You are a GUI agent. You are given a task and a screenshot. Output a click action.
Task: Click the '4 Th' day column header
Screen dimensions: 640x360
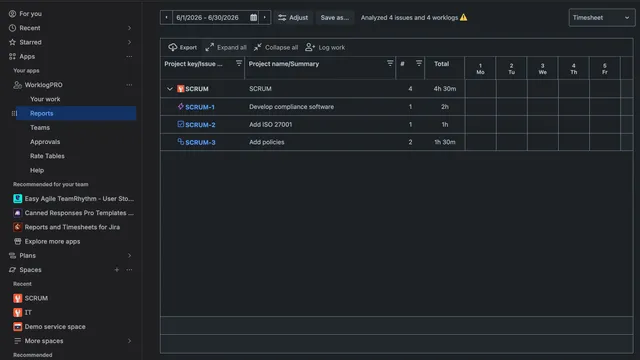(x=573, y=69)
